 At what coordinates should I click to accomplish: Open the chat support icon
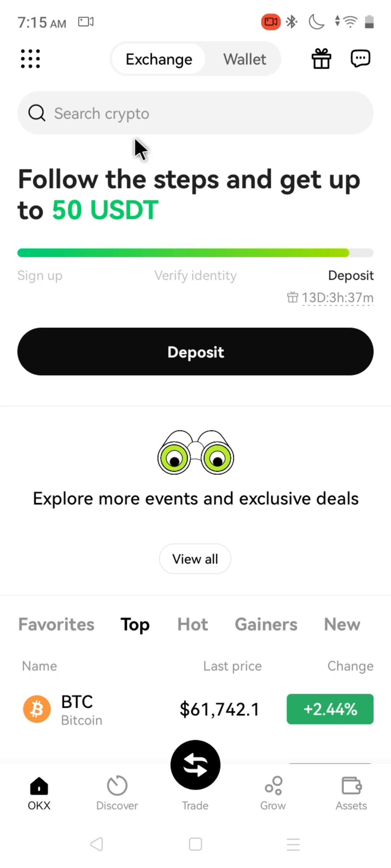coord(360,59)
